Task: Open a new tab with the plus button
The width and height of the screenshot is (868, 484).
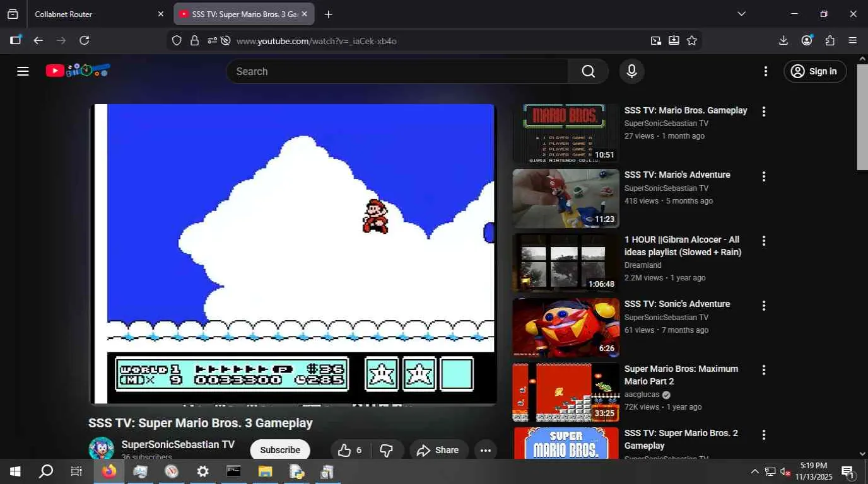Action: pyautogui.click(x=328, y=14)
